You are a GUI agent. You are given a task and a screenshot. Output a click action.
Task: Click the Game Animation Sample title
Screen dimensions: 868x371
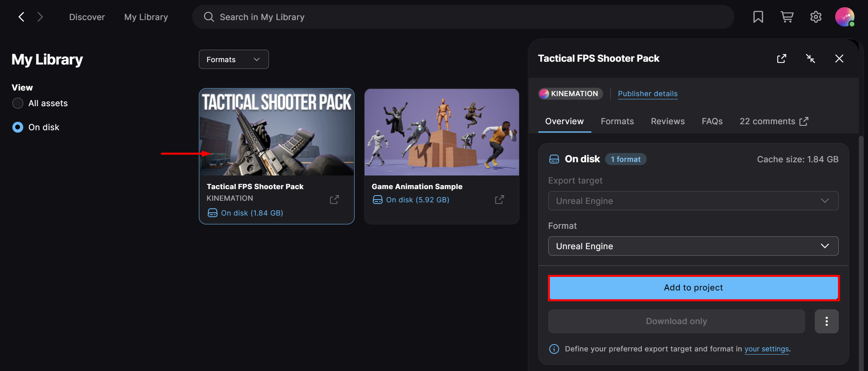coord(417,187)
